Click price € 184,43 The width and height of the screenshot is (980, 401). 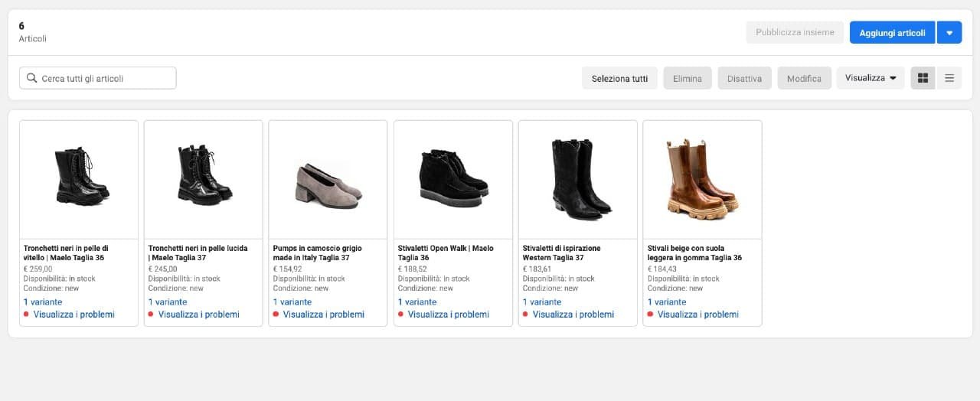tap(662, 269)
